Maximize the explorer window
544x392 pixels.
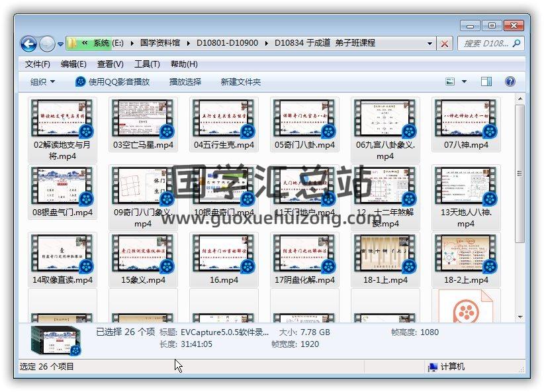click(492, 26)
